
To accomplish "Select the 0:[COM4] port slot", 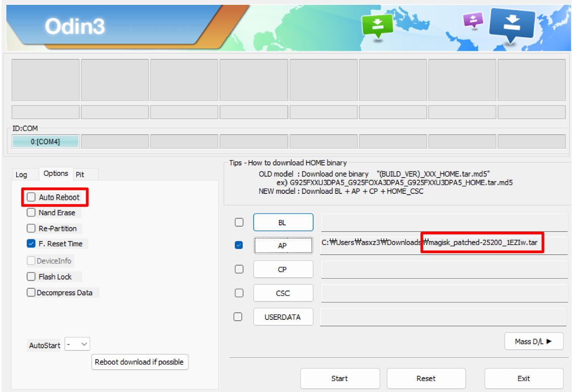I will coord(45,141).
